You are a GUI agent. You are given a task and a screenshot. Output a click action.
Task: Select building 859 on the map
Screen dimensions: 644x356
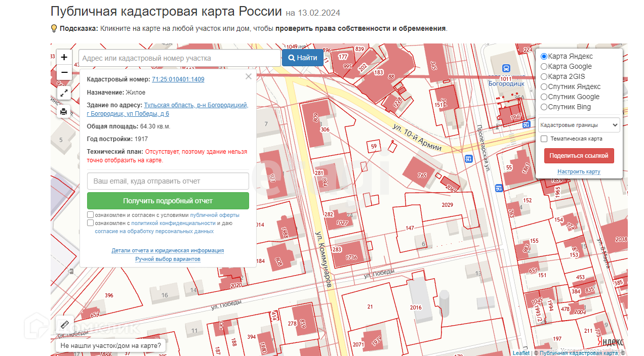pos(303,323)
